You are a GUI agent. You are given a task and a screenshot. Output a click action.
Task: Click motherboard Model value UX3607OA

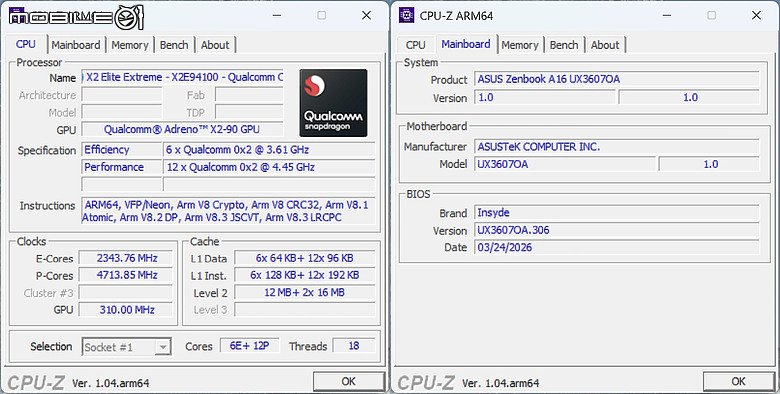565,164
